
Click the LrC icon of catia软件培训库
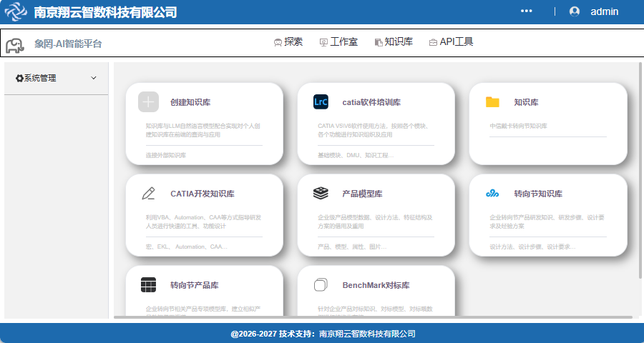[x=321, y=101]
